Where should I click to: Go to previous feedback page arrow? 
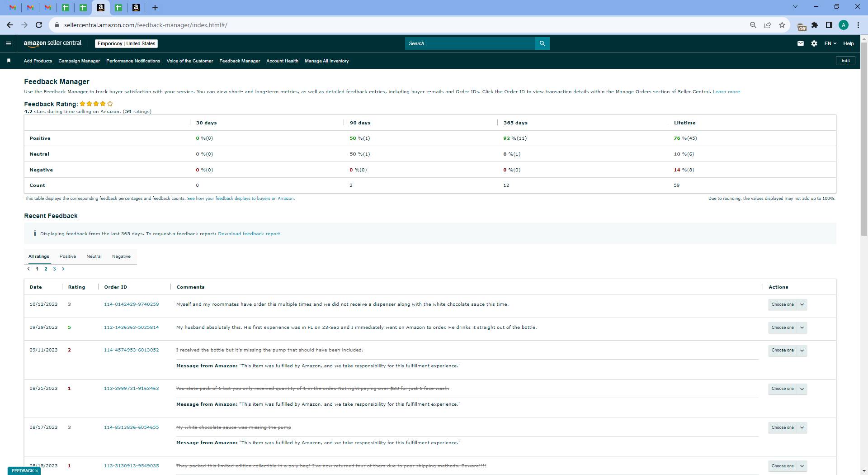(28, 269)
